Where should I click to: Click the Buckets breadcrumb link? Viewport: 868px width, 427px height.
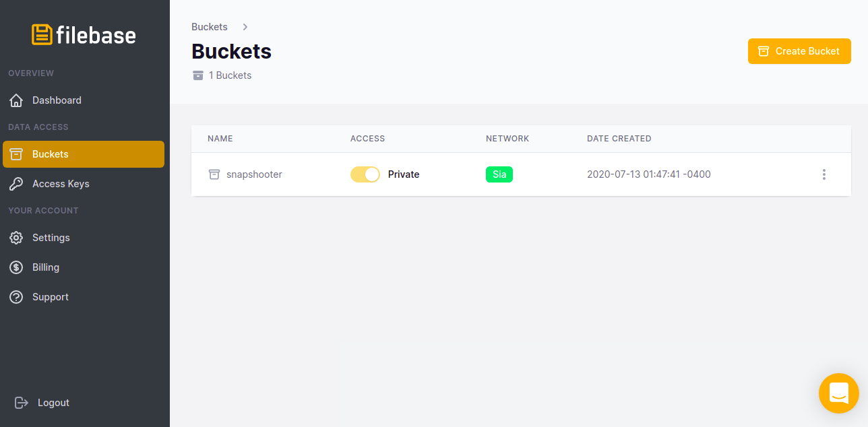point(210,27)
